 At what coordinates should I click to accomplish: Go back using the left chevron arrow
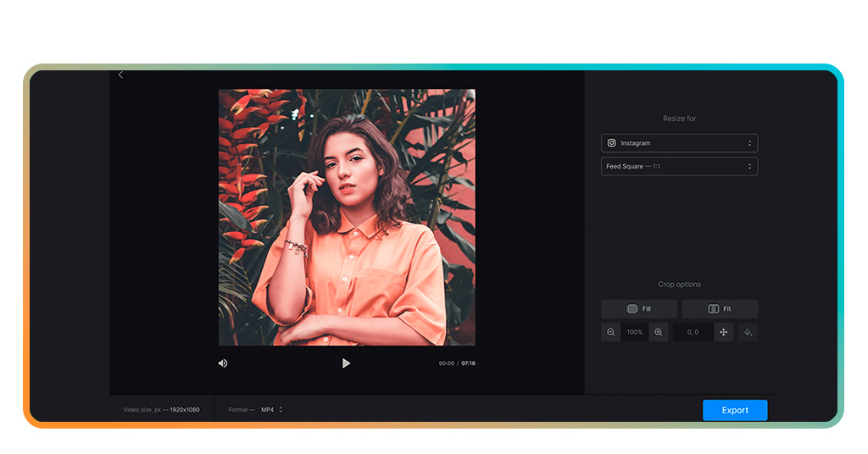coord(120,75)
